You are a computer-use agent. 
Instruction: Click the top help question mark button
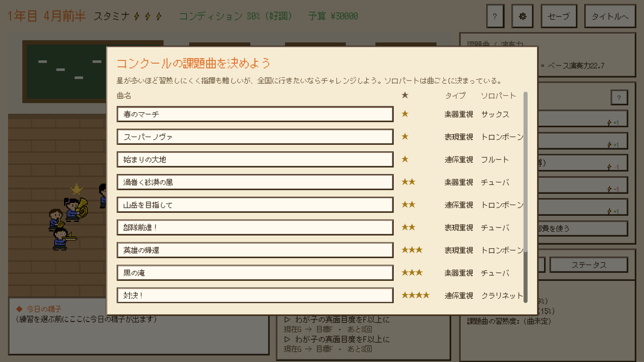[x=495, y=16]
